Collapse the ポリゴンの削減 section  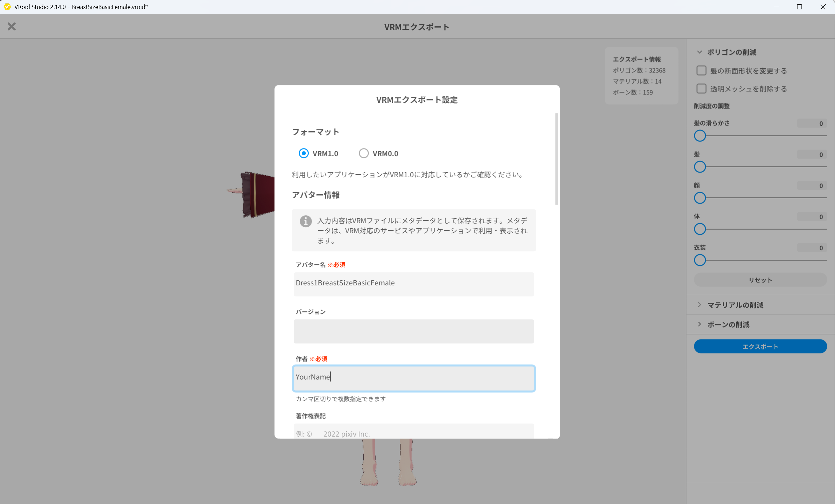(x=700, y=52)
